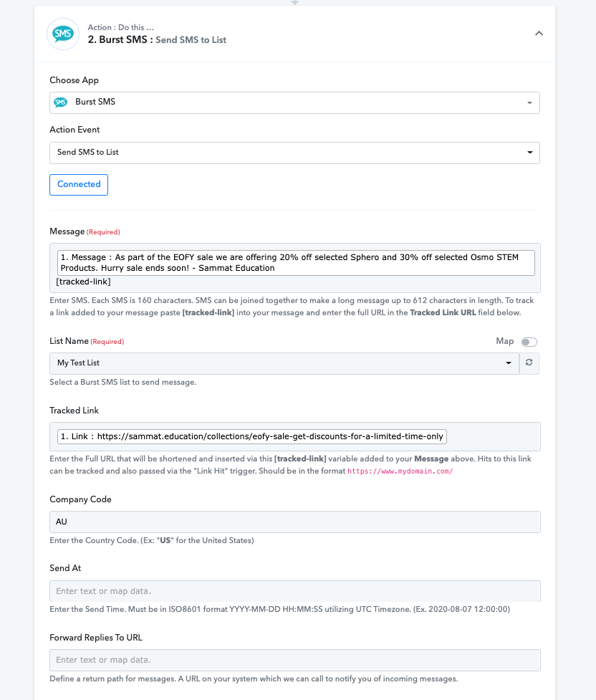Click the small Burst SMS icon in Choose App
Viewport: 596px width, 700px height.
61,102
